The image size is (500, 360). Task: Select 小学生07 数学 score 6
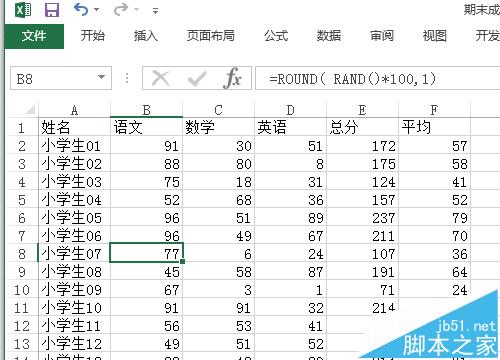[x=218, y=254]
